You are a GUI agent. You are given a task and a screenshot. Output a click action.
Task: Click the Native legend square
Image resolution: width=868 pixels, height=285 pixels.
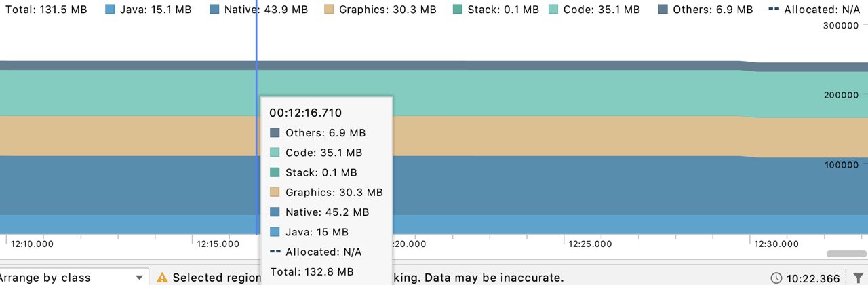pyautogui.click(x=214, y=9)
